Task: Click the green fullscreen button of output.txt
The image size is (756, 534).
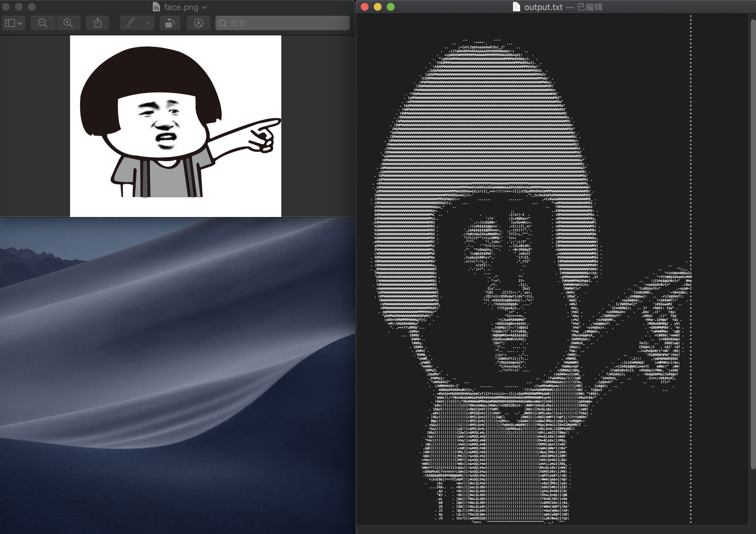Action: point(391,7)
